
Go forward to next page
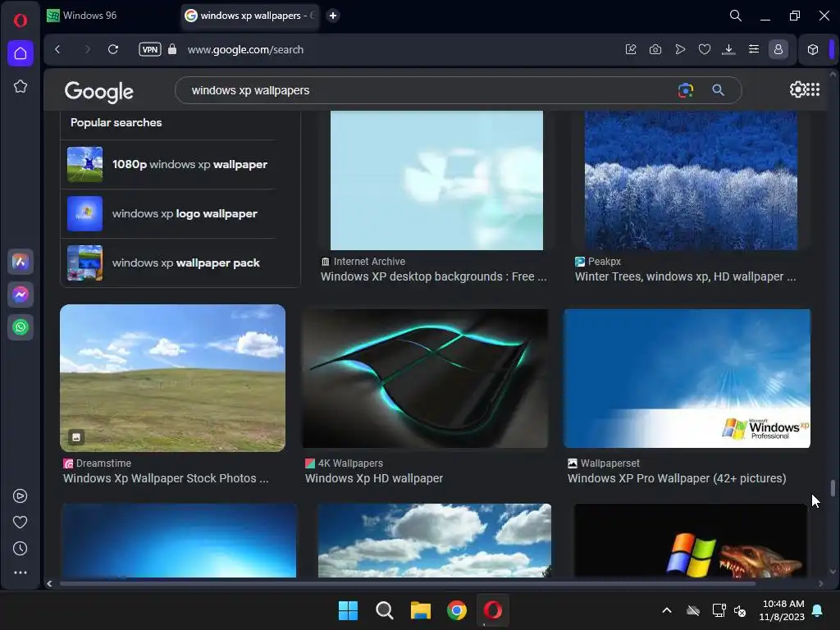click(x=87, y=49)
